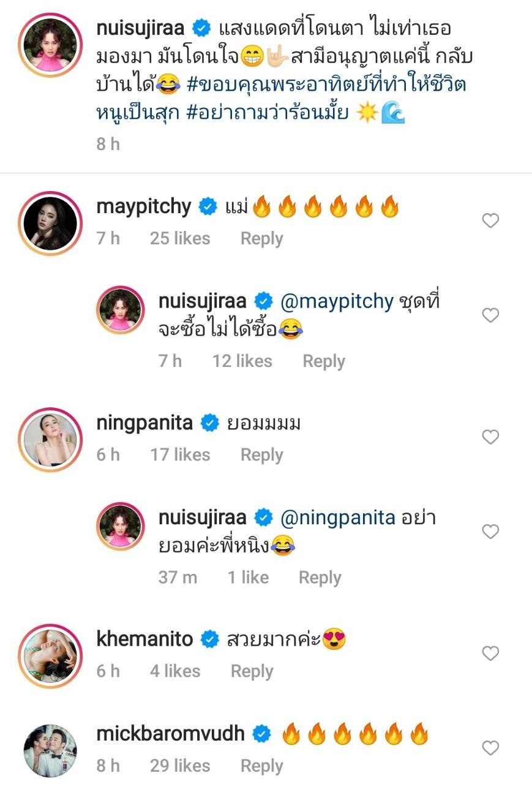Reply to maypitchy's comment
The height and width of the screenshot is (792, 532).
click(261, 239)
